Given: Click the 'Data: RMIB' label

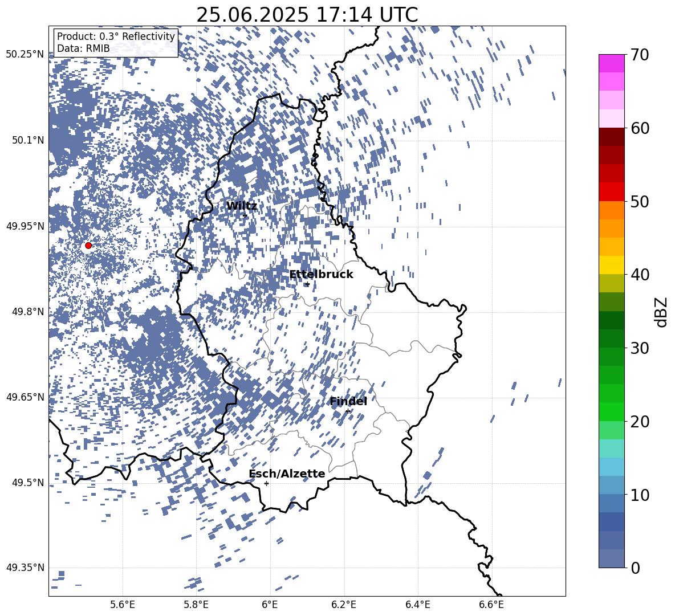Looking at the screenshot, I should pos(83,48).
